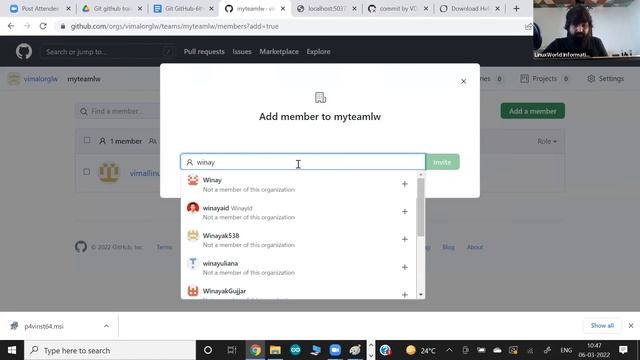
Task: Open p4vinst64.msi download options chevron
Action: tap(106, 326)
